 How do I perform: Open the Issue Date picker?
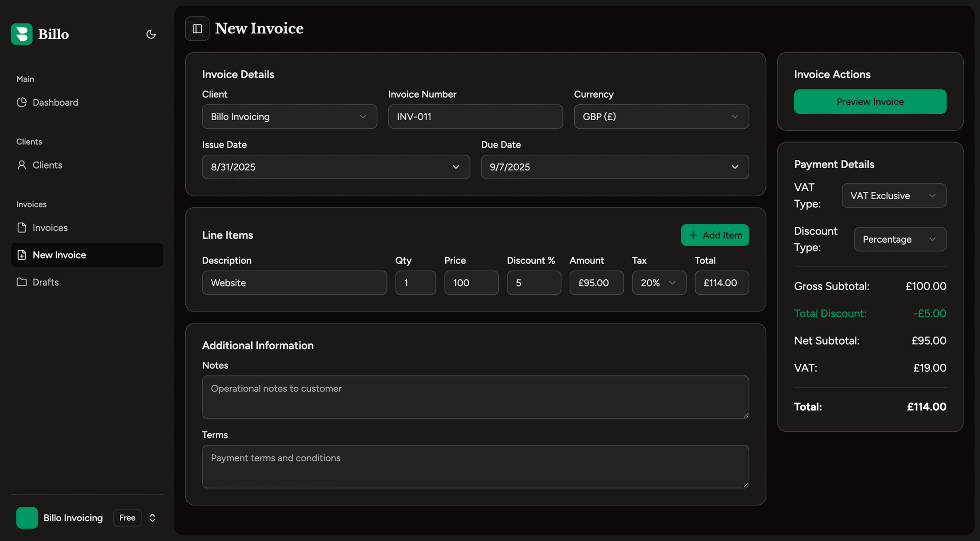(x=335, y=167)
